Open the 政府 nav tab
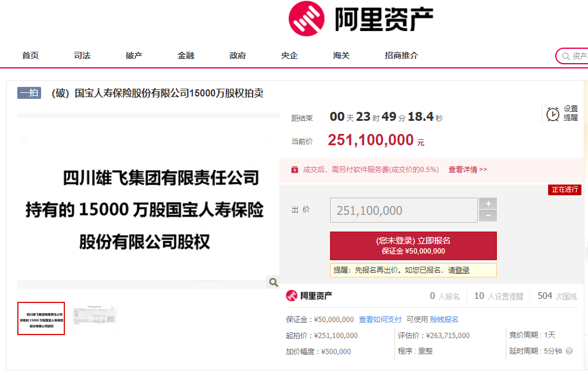This screenshot has width=588, height=378. (237, 55)
